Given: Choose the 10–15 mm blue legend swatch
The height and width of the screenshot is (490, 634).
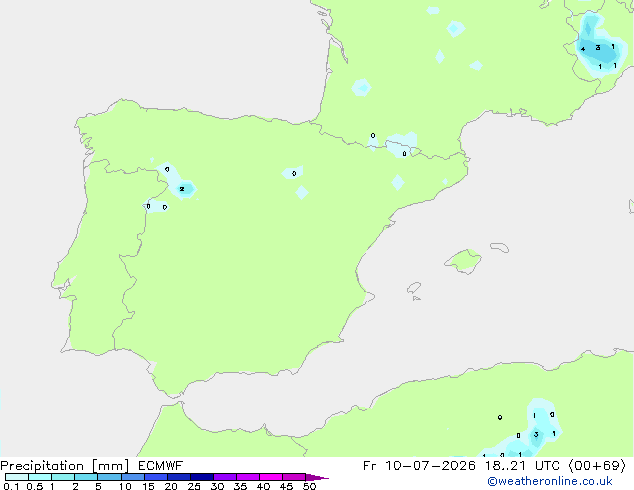Looking at the screenshot, I should (x=132, y=477).
